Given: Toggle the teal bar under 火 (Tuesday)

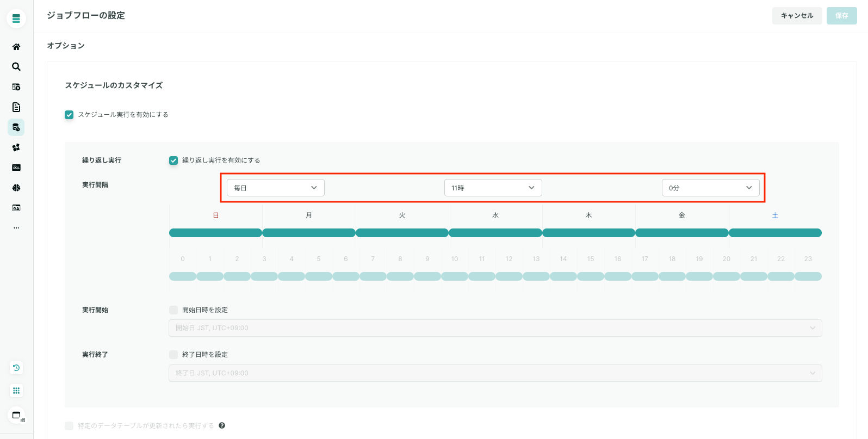Looking at the screenshot, I should click(402, 233).
